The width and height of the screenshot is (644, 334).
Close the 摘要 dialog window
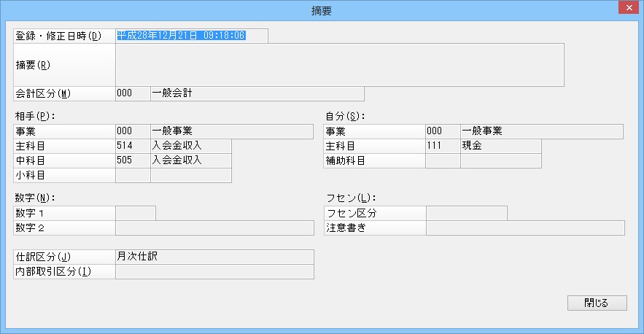pos(626,8)
